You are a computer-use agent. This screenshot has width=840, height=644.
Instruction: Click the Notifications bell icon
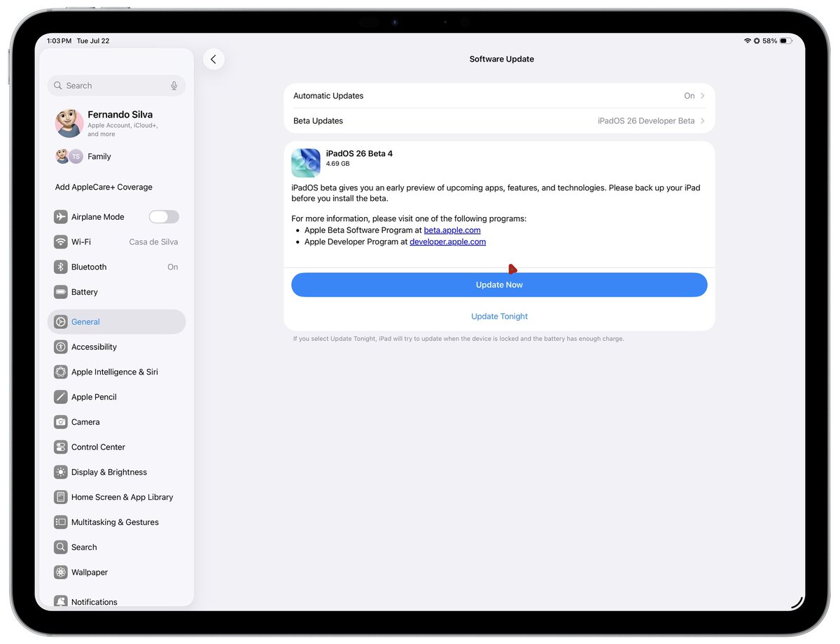click(x=61, y=601)
